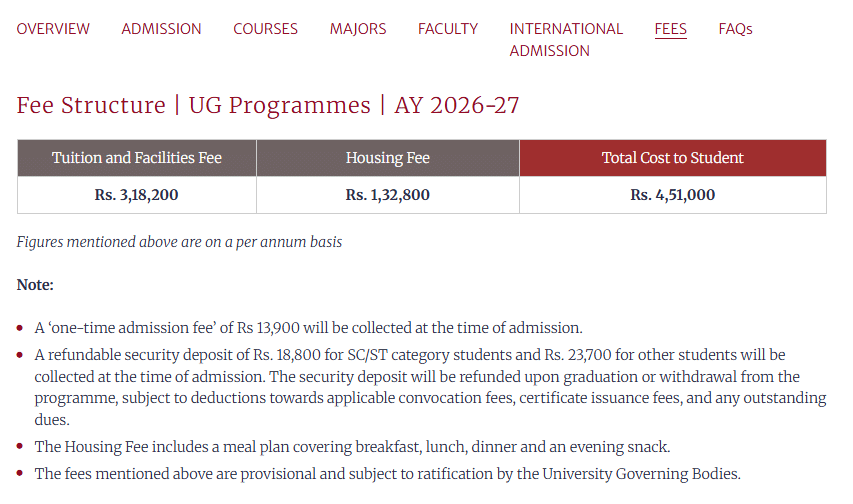Navigate to International Admission
853x504 pixels.
[566, 39]
